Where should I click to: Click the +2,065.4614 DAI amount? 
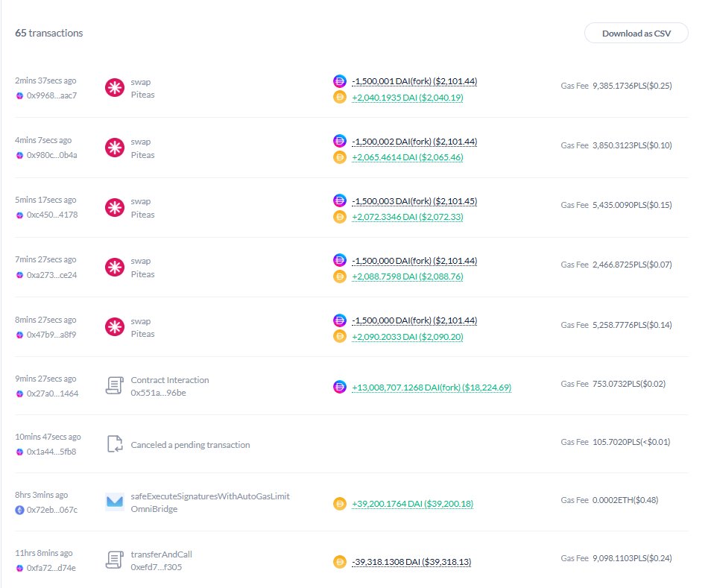pyautogui.click(x=408, y=157)
